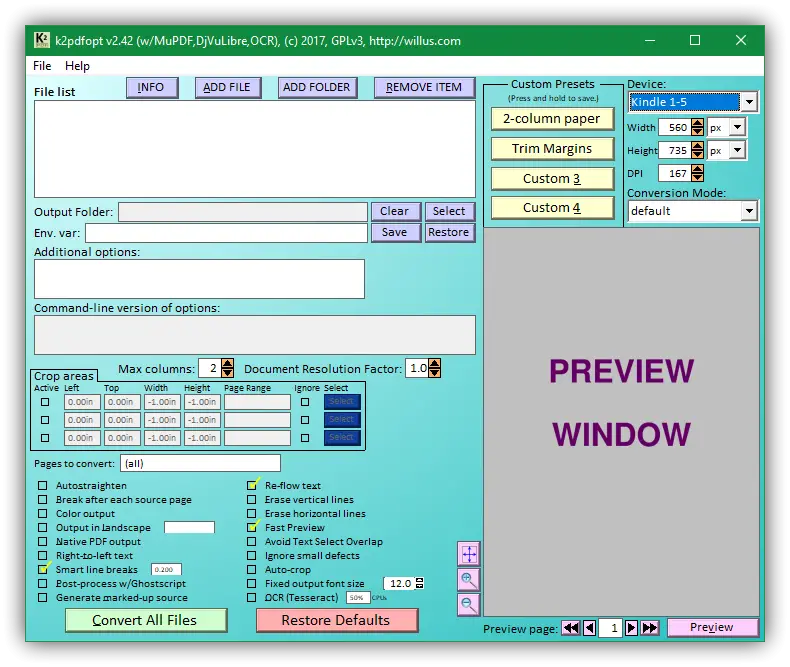
Task: Check Erase vertical lines
Action: pos(252,500)
